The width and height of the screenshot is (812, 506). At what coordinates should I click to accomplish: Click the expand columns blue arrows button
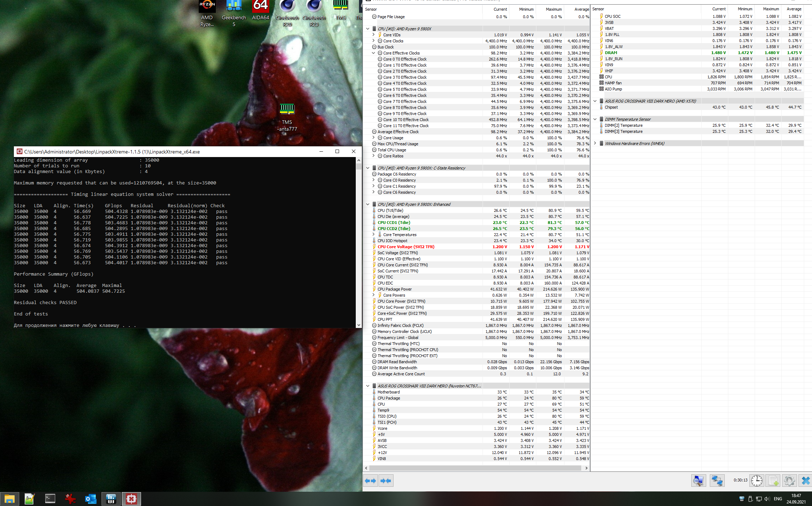(x=370, y=481)
